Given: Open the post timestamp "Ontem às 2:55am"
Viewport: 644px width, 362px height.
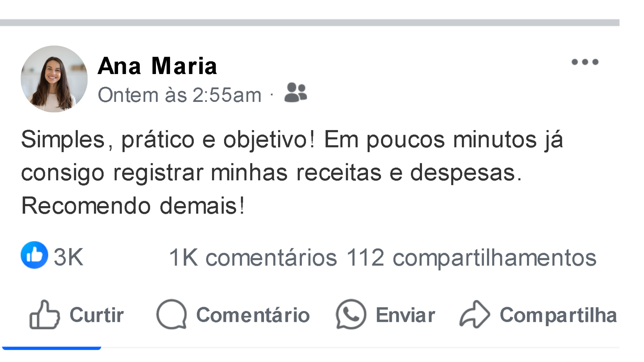Looking at the screenshot, I should pos(179,95).
